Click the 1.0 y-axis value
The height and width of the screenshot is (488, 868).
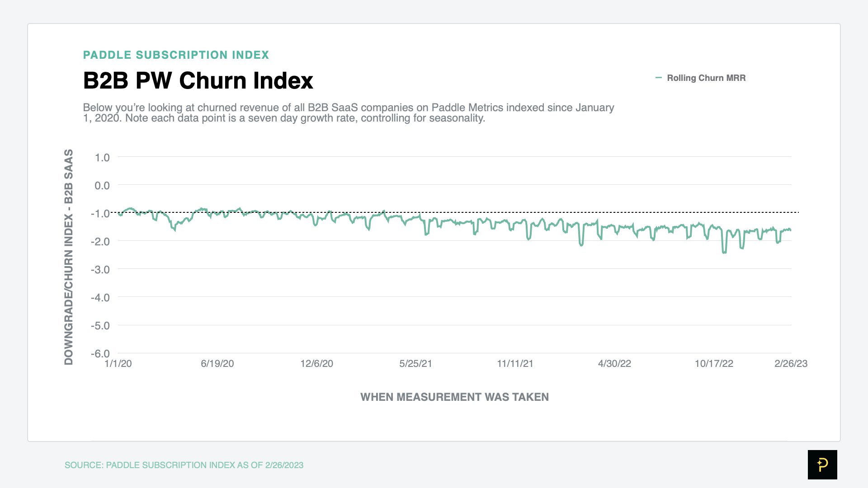click(x=102, y=158)
